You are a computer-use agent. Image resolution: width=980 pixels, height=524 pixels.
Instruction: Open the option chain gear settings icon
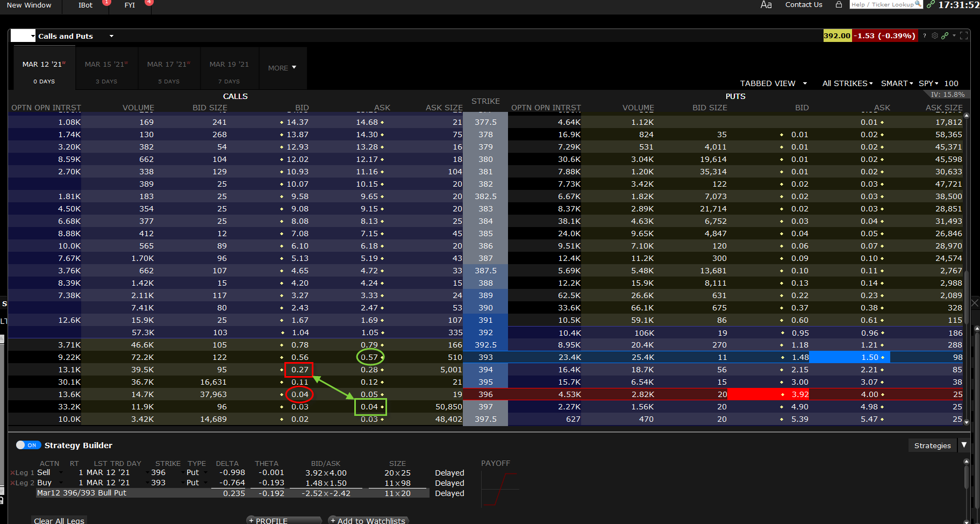[x=935, y=36]
